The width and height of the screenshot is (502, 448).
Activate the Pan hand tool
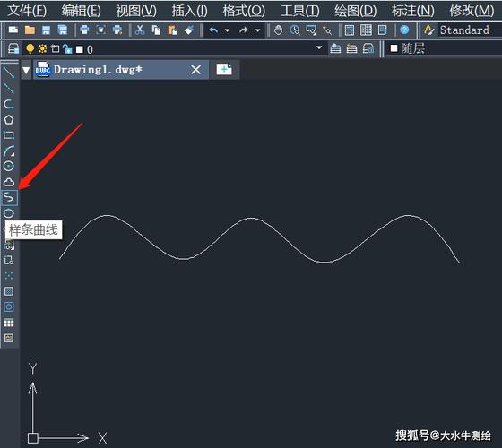coord(279,30)
